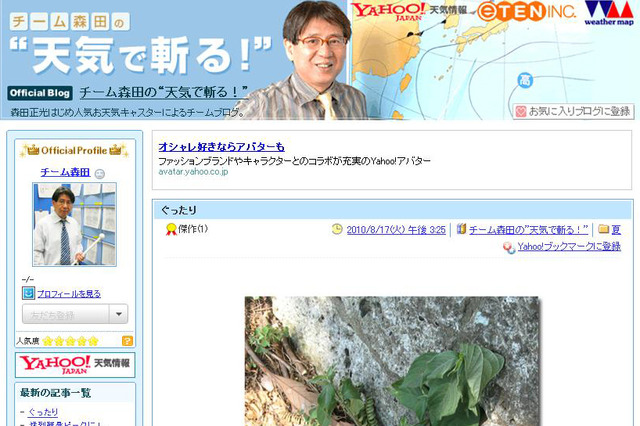Click the チーム森田 profile name link
The height and width of the screenshot is (426, 640).
tap(65, 172)
